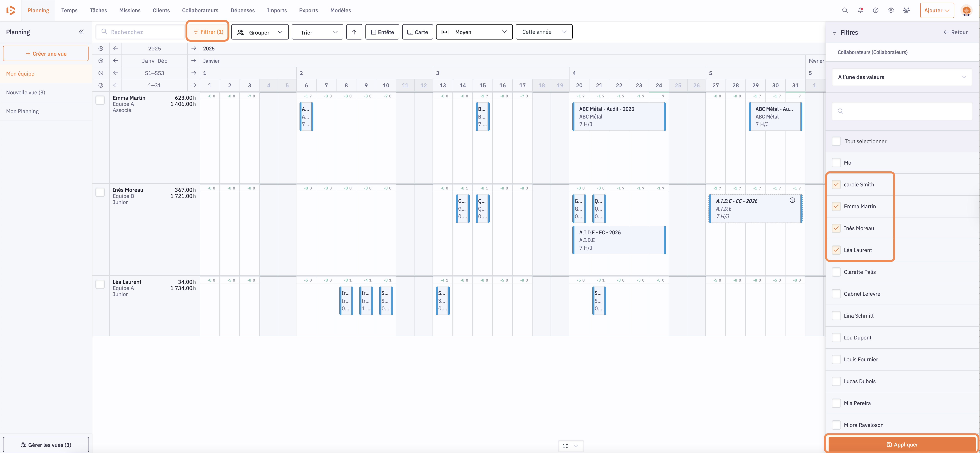Select Emma Martin's row checkbox in the planning grid

100,100
